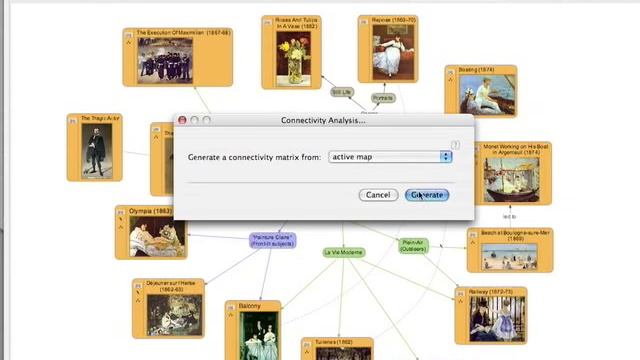Image resolution: width=640 pixels, height=360 pixels.
Task: Select the Balcony title text
Action: point(249,306)
